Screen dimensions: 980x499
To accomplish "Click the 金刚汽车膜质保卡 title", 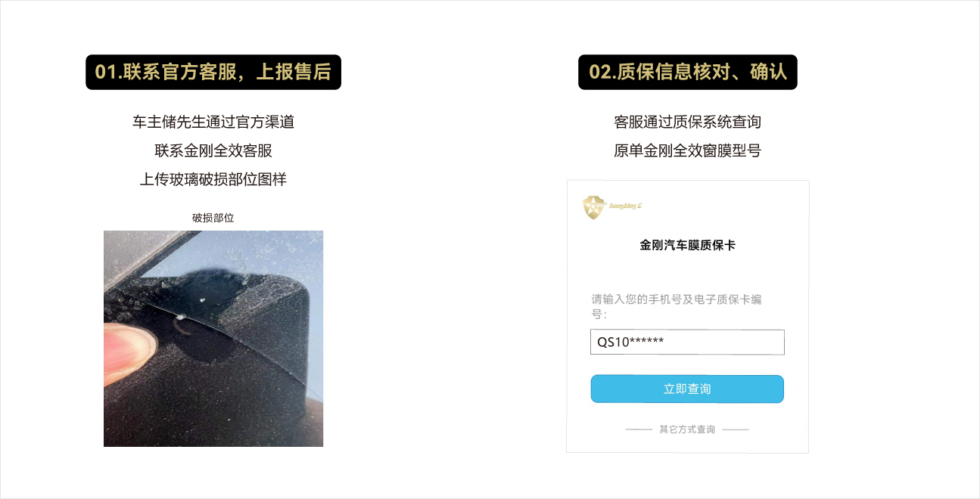I will tap(688, 245).
